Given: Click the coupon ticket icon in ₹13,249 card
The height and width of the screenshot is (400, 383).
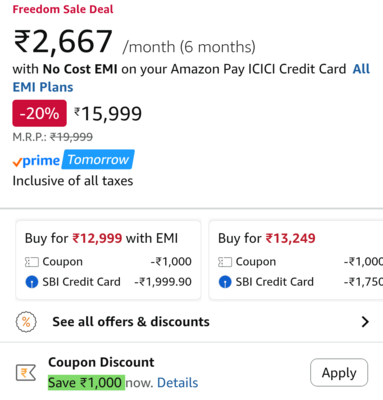Looking at the screenshot, I should click(x=225, y=262).
